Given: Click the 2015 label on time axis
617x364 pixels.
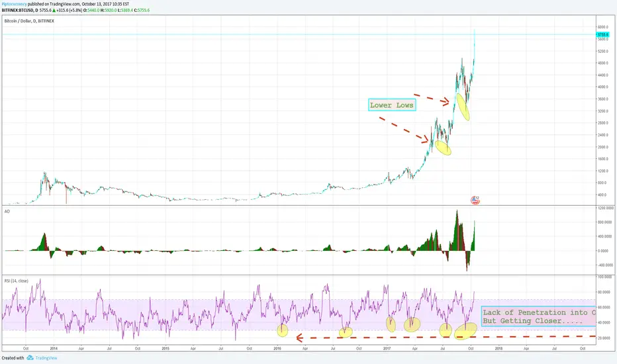Looking at the screenshot, I should [x=166, y=348].
